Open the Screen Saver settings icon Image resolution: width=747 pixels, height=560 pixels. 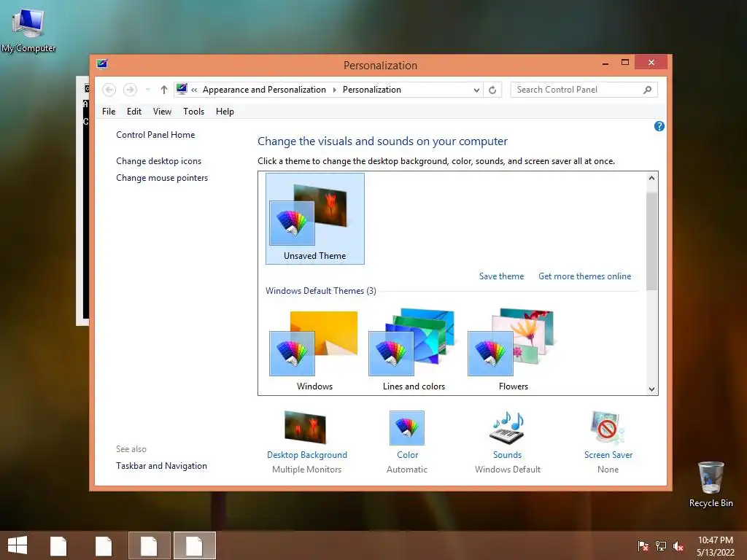(608, 427)
